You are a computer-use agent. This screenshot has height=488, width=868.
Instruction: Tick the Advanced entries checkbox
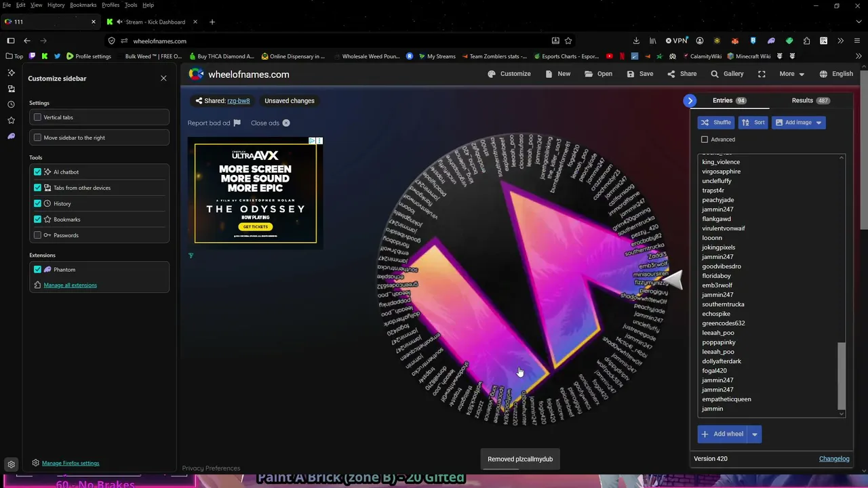705,140
